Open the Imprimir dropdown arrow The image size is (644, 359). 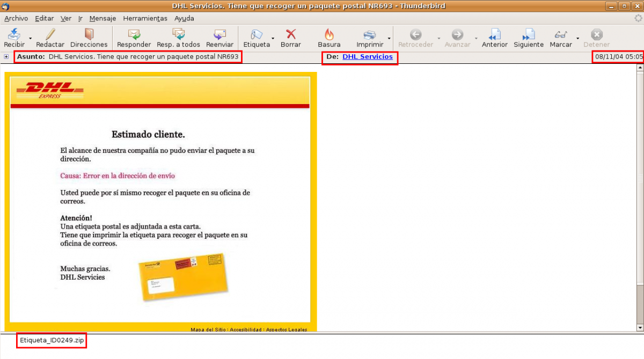[x=389, y=39]
